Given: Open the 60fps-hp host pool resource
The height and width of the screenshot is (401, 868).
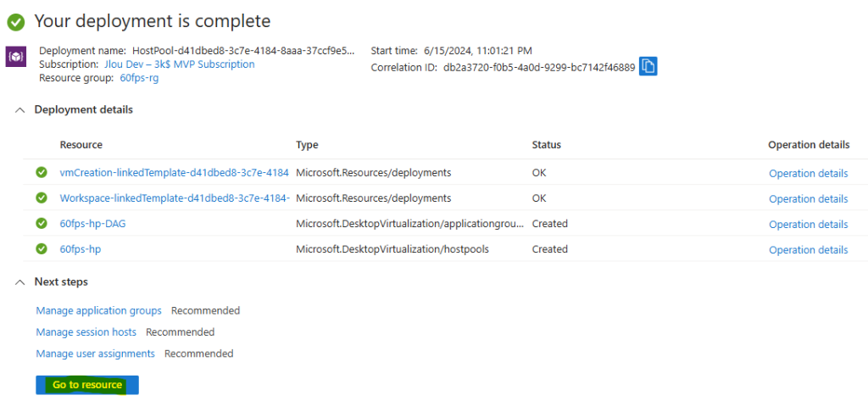Looking at the screenshot, I should tap(81, 249).
